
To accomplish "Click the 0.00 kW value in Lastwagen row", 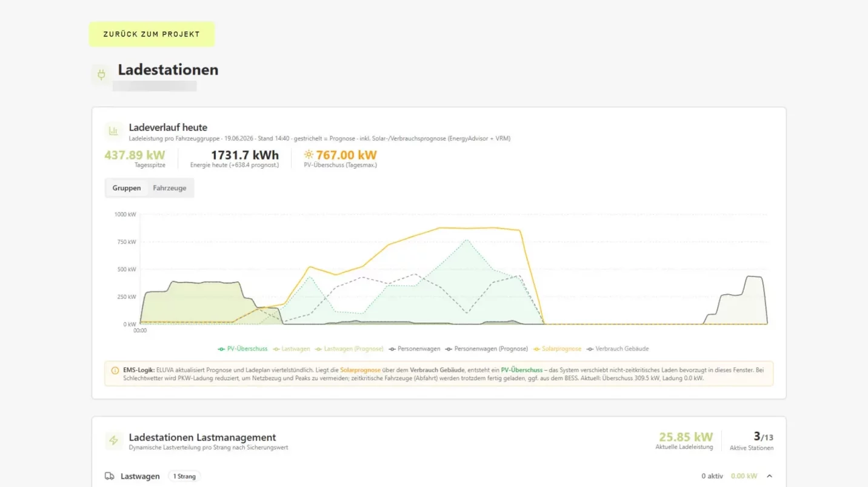I will 744,476.
